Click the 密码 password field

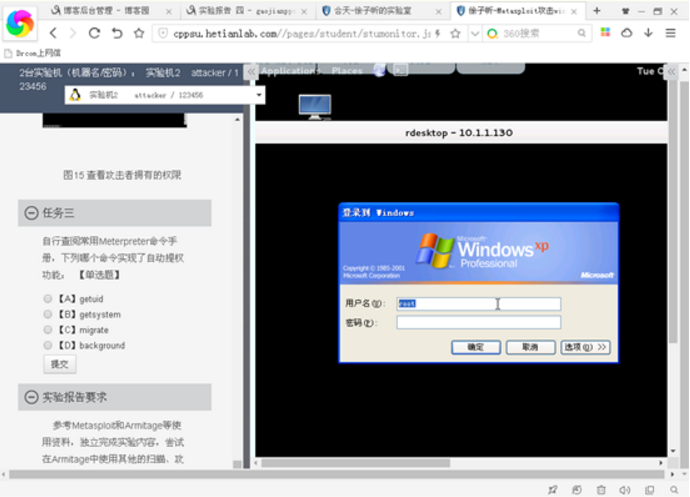point(478,323)
